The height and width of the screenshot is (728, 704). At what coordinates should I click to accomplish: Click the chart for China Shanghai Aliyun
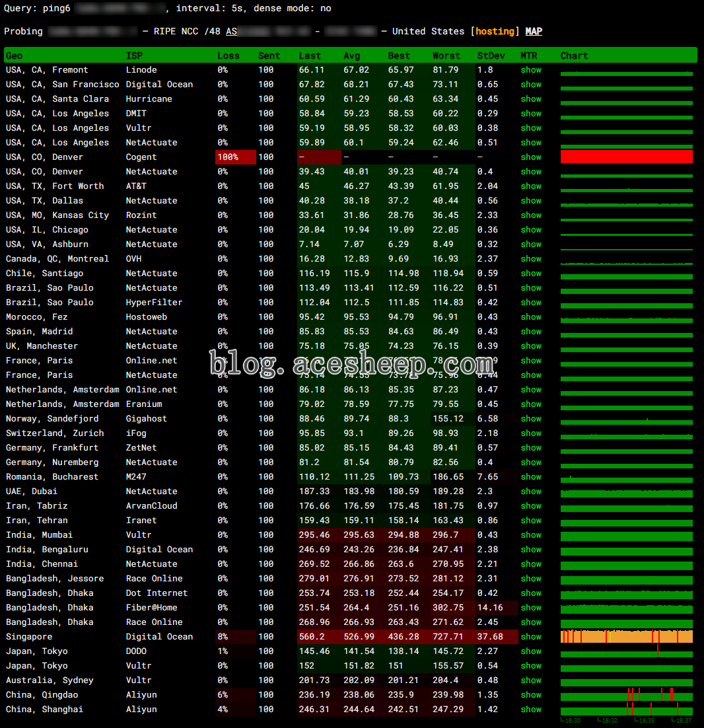tap(626, 710)
